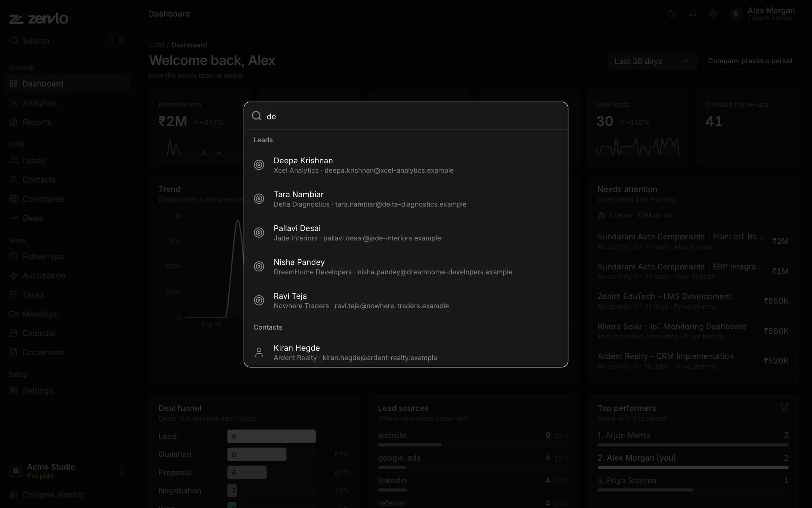Click the target icon beside Deepa Krishnan
The width and height of the screenshot is (812, 508).
259,165
